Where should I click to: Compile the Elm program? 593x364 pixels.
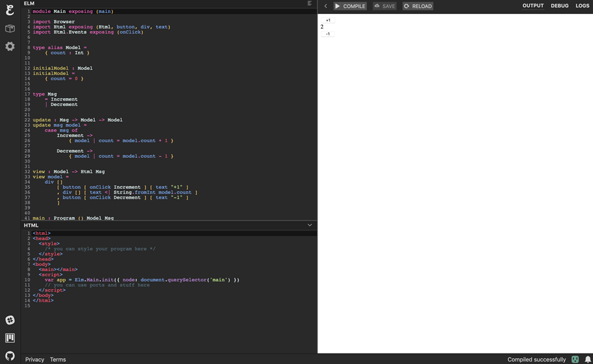[351, 6]
